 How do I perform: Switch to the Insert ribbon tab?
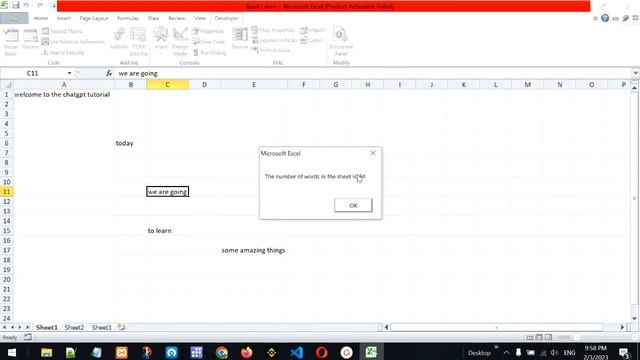(x=63, y=18)
